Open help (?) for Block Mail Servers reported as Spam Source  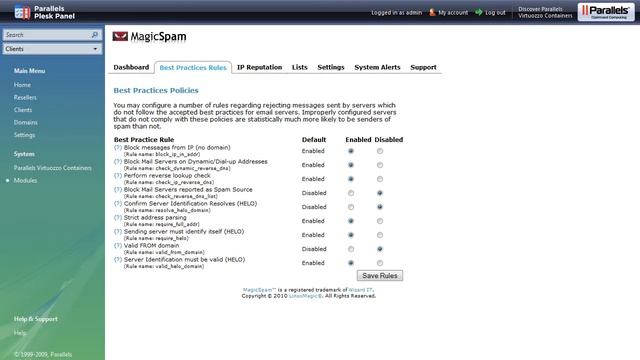(118, 189)
